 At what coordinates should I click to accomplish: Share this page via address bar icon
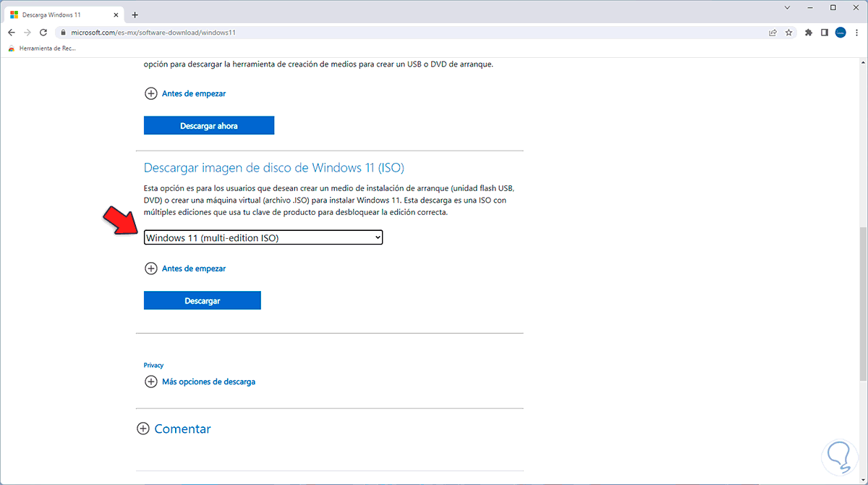(773, 33)
